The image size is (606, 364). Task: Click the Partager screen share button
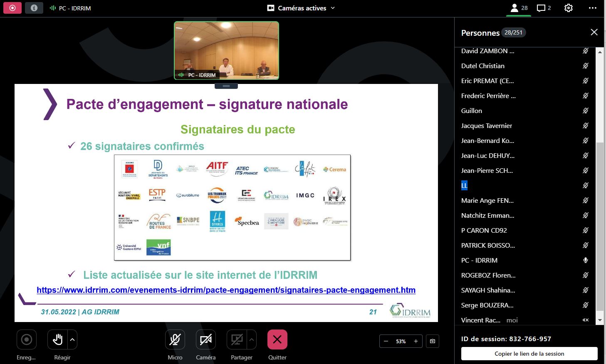point(237,340)
